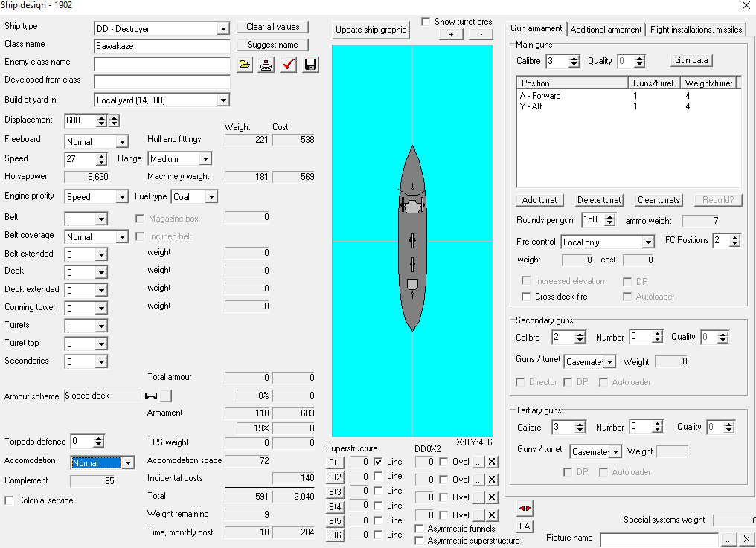
Task: Switch to Additional armament tab
Action: [606, 30]
